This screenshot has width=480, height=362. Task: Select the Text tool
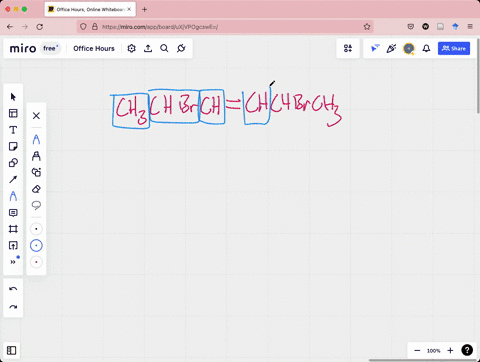13,130
